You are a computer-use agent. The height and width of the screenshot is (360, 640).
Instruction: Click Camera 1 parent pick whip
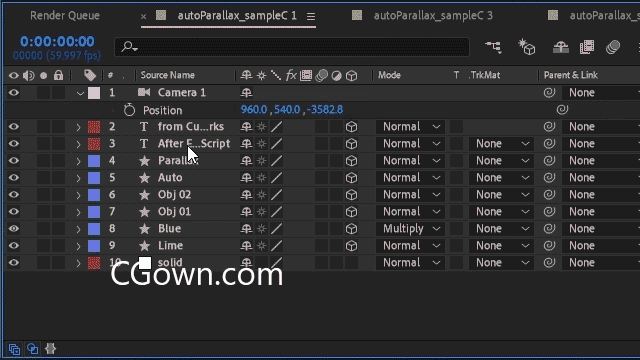click(549, 93)
